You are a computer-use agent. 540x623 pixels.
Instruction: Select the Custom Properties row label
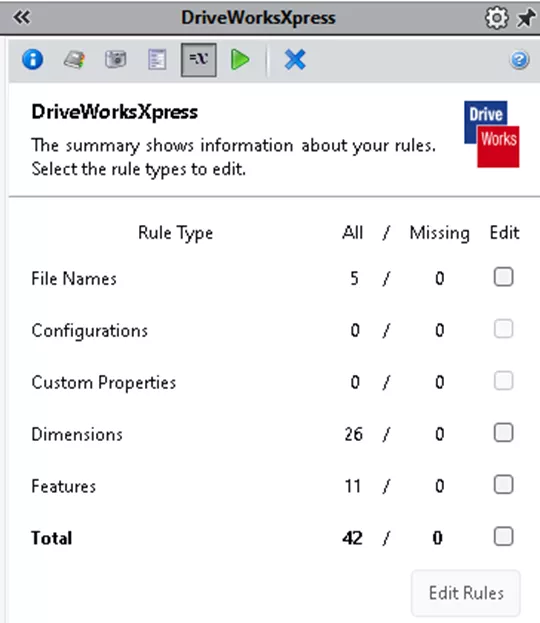(x=103, y=383)
